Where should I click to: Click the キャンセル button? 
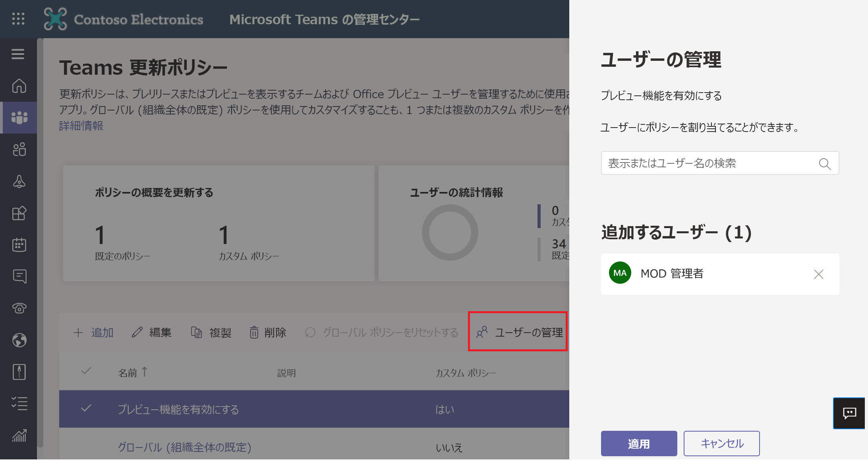coord(722,444)
